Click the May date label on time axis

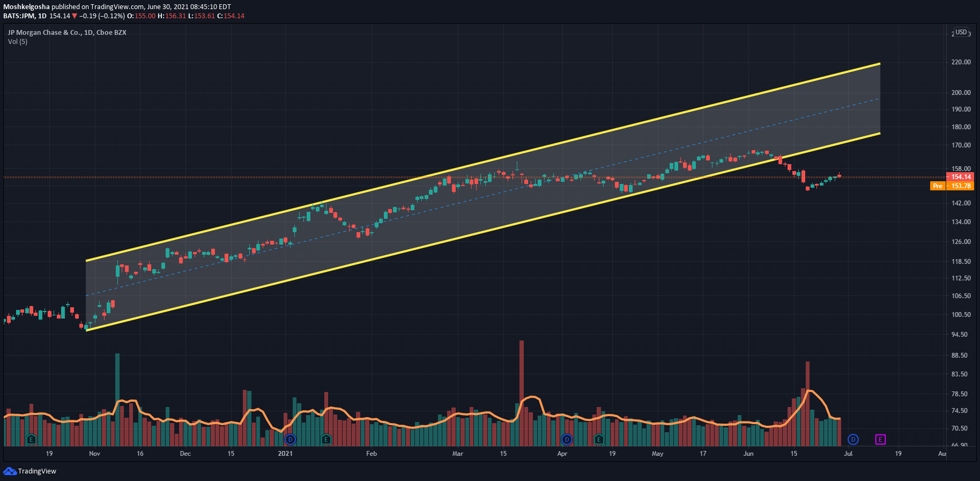657,454
